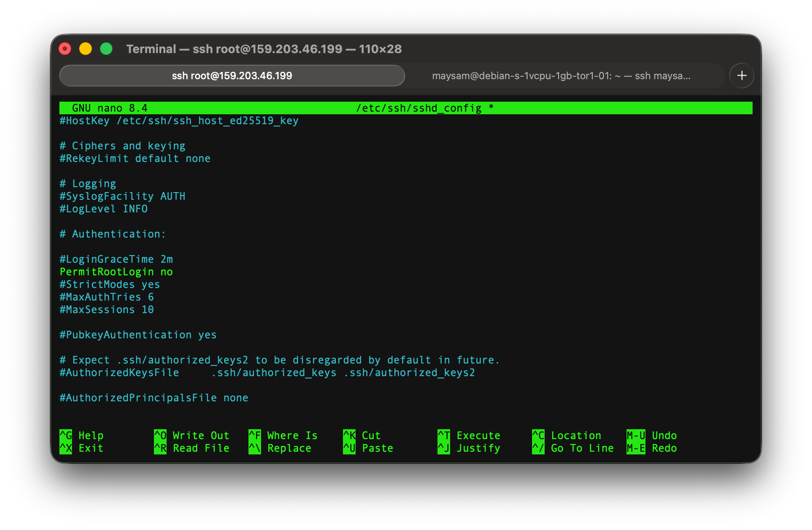Place cursor on '# Logging' comment line
The width and height of the screenshot is (812, 530).
pyautogui.click(x=88, y=184)
